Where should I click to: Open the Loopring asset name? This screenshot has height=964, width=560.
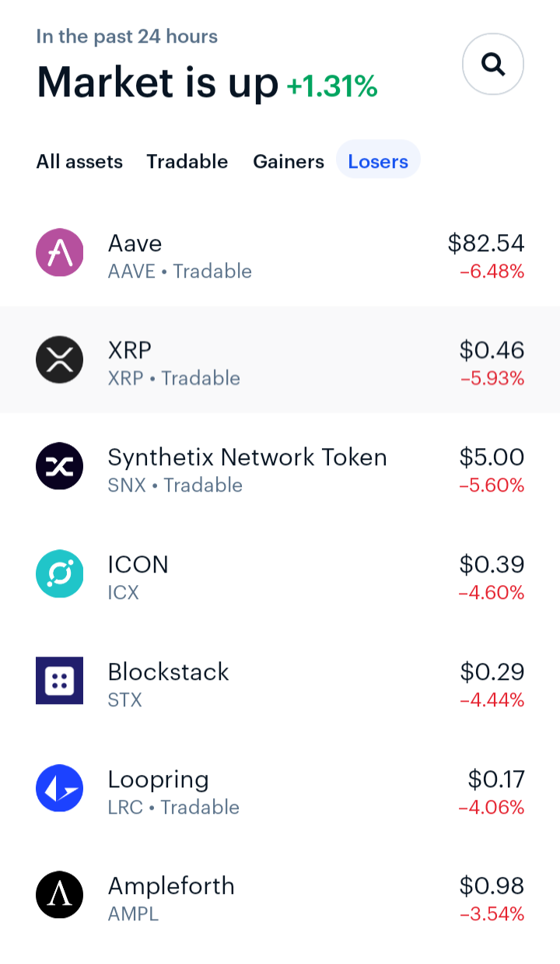159,779
